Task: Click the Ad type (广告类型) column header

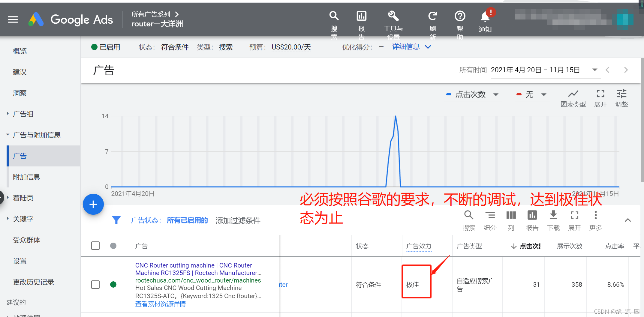Action: click(x=469, y=246)
